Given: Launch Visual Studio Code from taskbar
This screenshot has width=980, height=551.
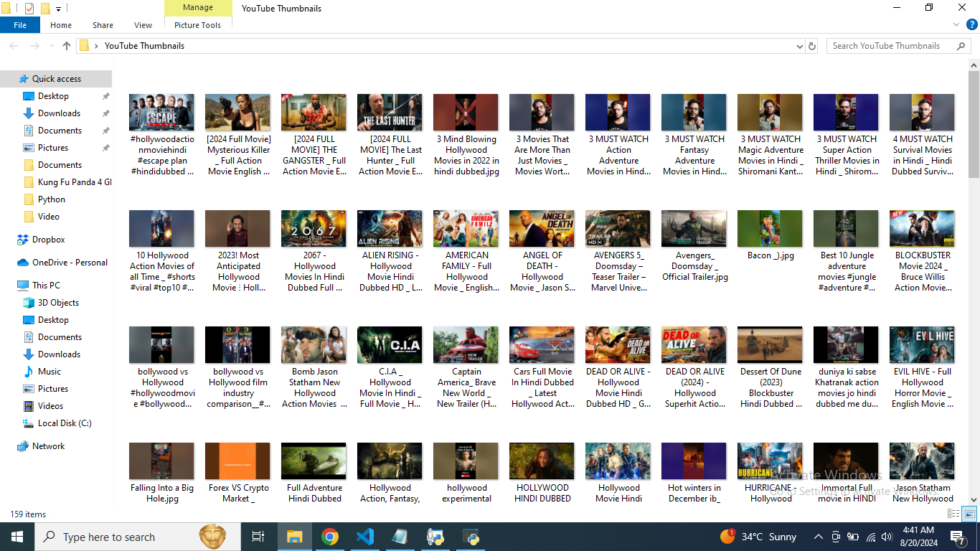Looking at the screenshot, I should click(x=365, y=537).
